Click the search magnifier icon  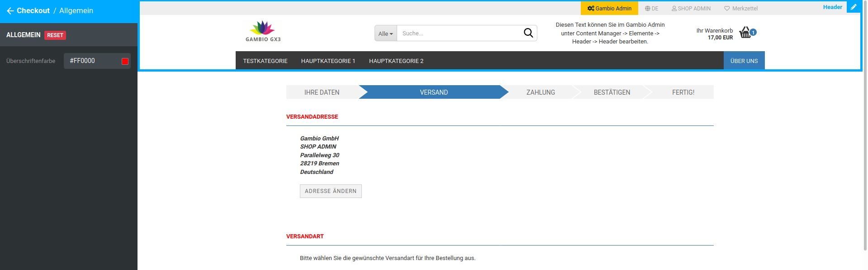coord(528,33)
